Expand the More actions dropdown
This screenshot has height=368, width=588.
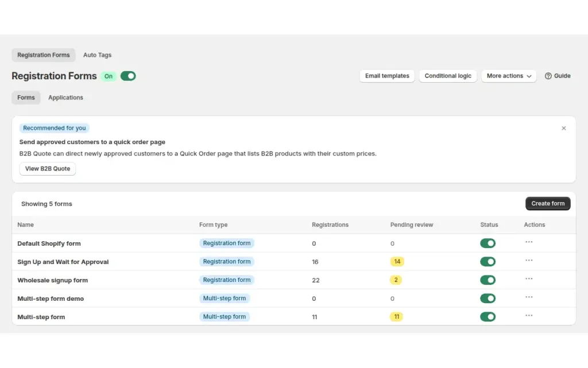509,76
